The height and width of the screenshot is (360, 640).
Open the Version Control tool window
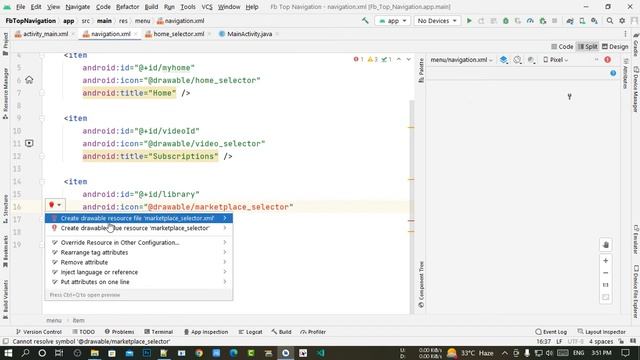pyautogui.click(x=38, y=332)
